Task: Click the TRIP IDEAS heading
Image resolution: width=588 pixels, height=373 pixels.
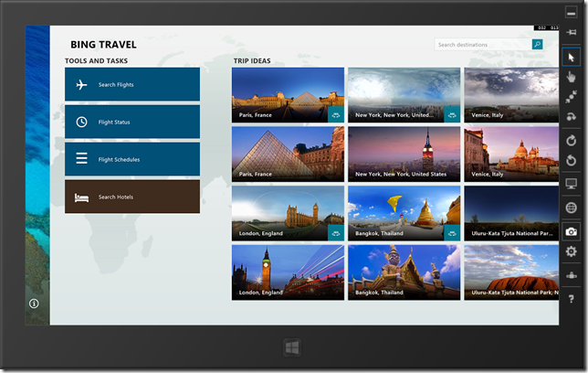Action: 252,61
